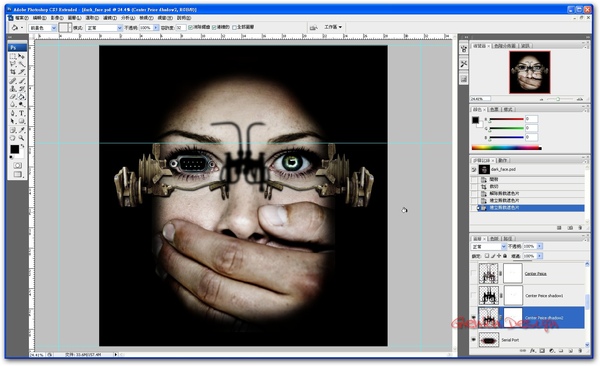
Task: Add a layer style using fx icon
Action: coord(532,350)
